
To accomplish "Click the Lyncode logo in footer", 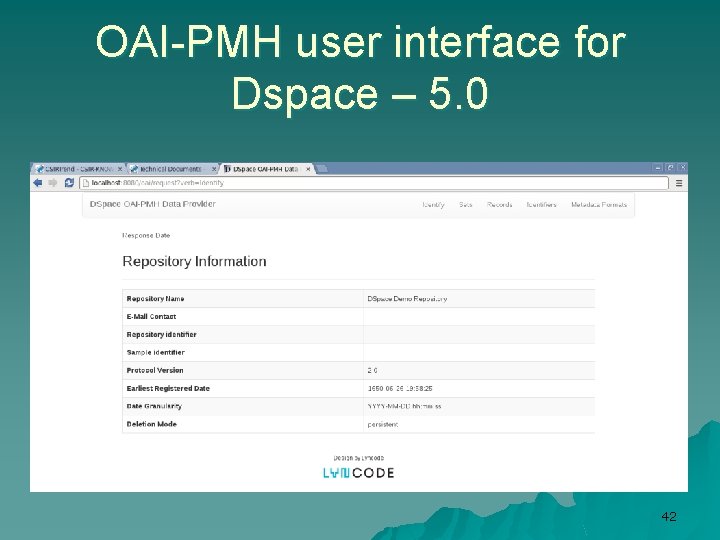I will [x=359, y=473].
